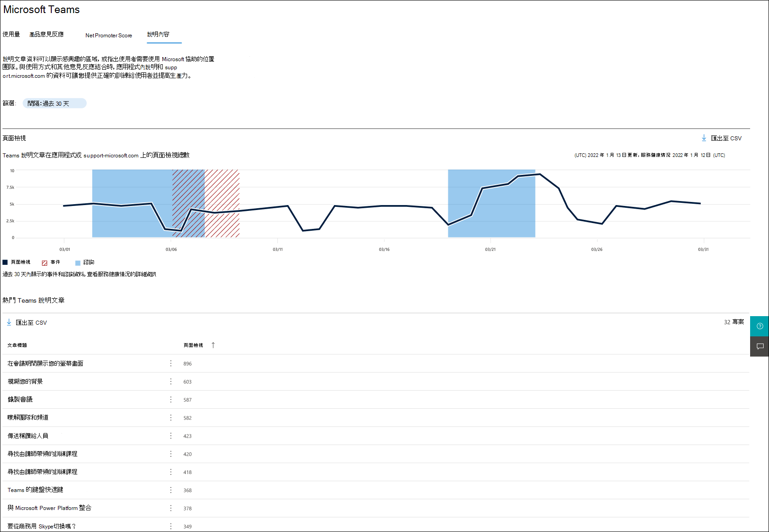This screenshot has height=532, width=769.
Task: Open the Net Promoter Score tab
Action: click(109, 36)
